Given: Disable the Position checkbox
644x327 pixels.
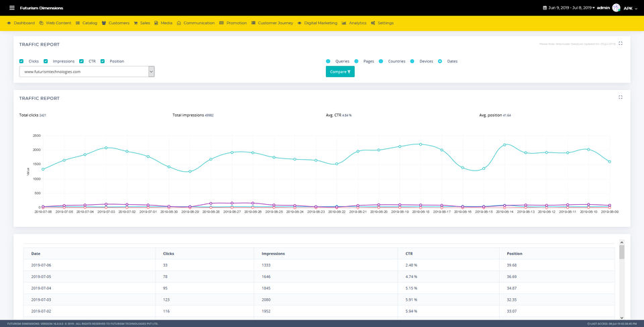Looking at the screenshot, I should 103,61.
